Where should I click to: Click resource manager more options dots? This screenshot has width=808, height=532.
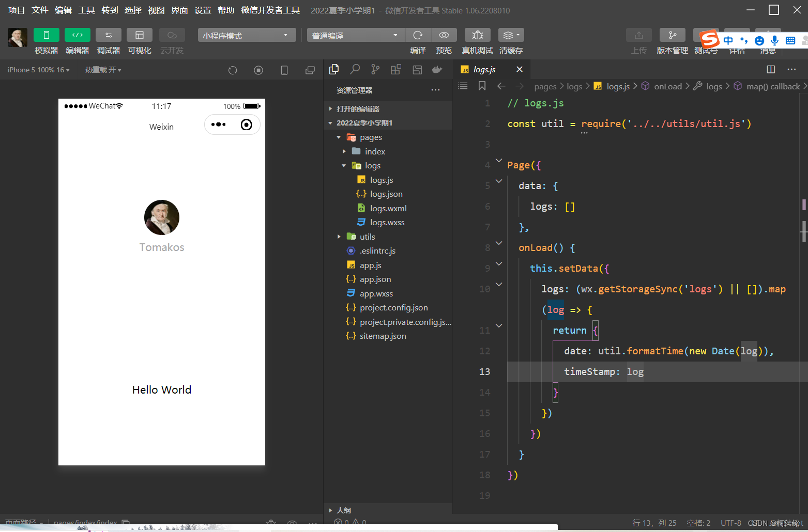[436, 90]
